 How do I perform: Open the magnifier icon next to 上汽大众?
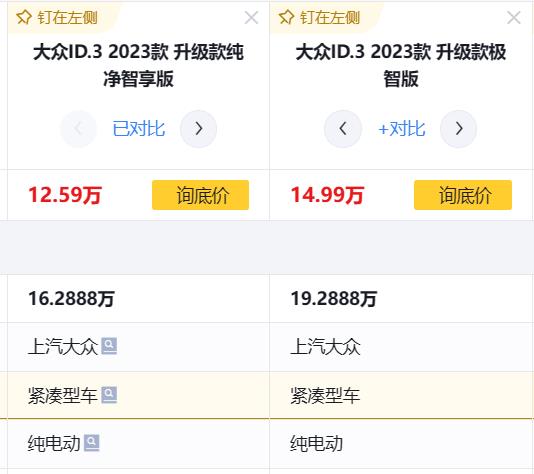pos(109,346)
